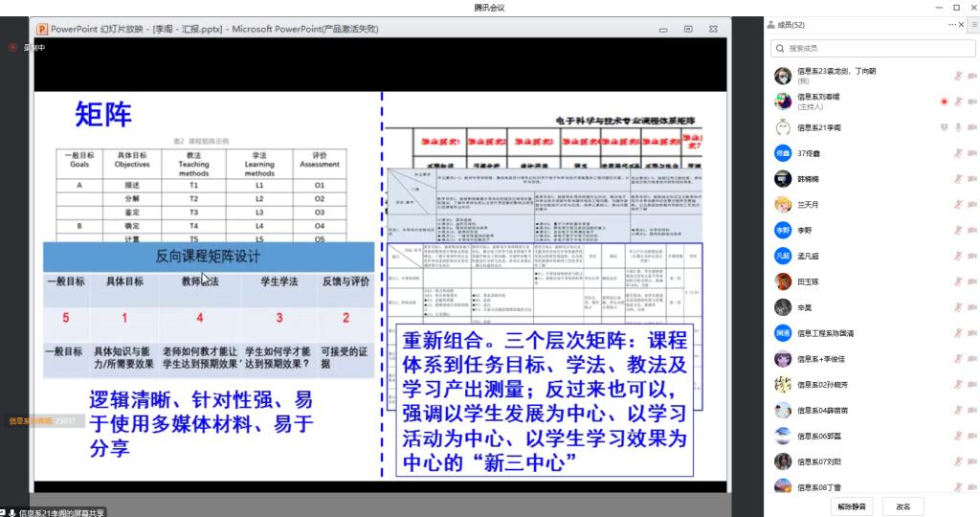The height and width of the screenshot is (517, 980).
Task: Toggle muted mic icon for 37佟鑫
Action: [957, 152]
